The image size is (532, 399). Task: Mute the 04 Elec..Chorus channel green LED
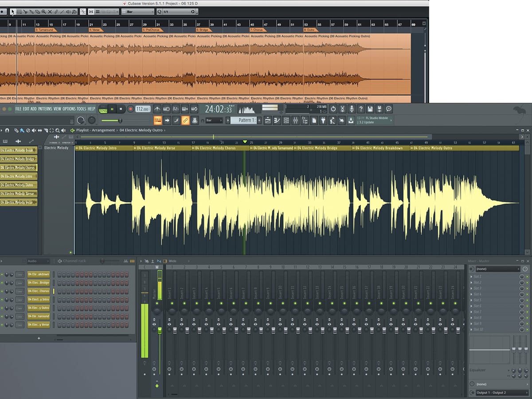pyautogui.click(x=2, y=291)
